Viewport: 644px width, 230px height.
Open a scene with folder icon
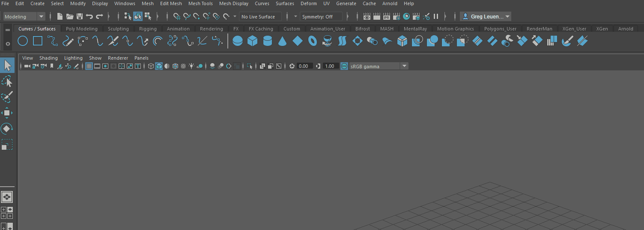coord(70,16)
